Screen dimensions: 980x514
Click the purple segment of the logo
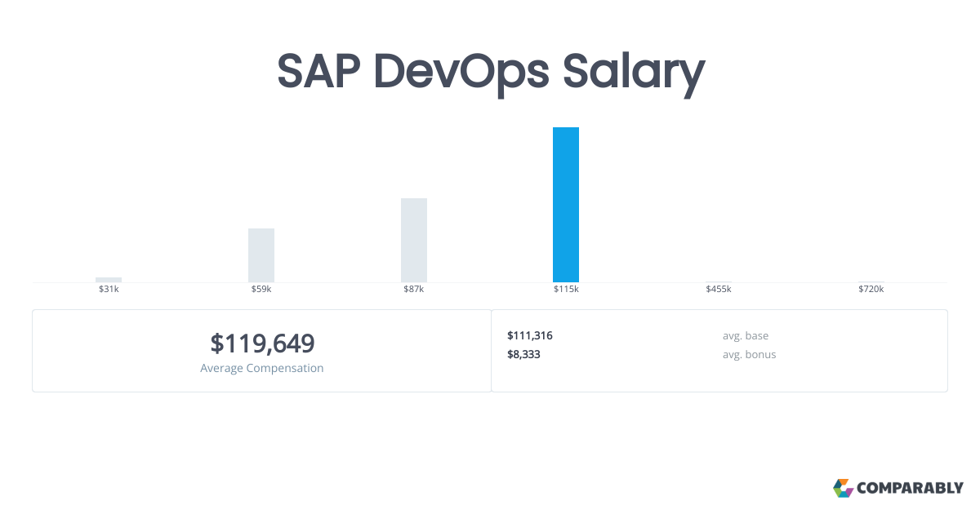coord(850,491)
